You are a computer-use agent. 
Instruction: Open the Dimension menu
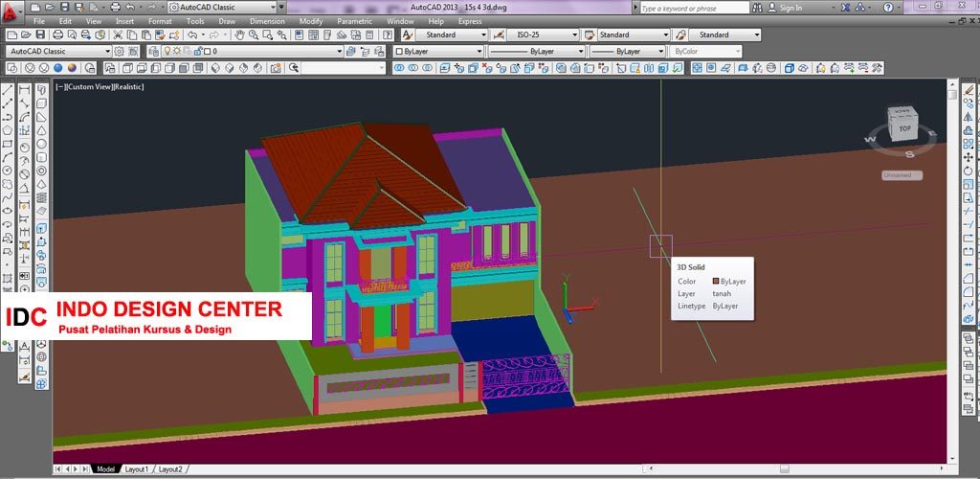click(267, 21)
